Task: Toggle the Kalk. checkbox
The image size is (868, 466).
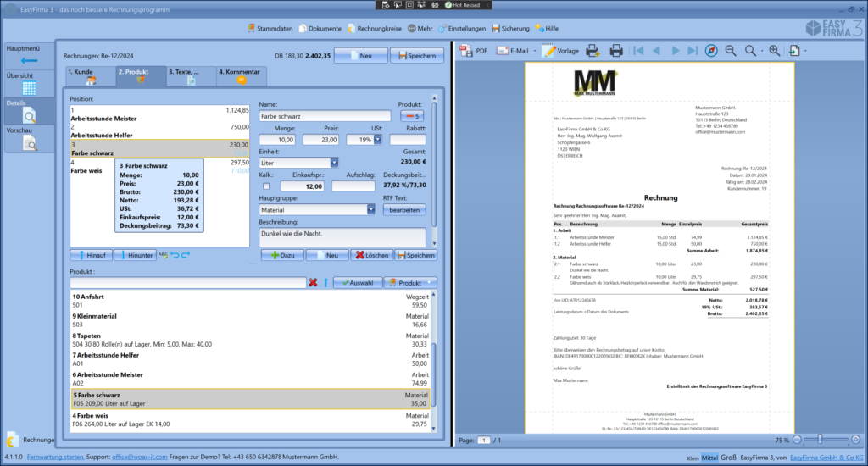Action: point(267,186)
